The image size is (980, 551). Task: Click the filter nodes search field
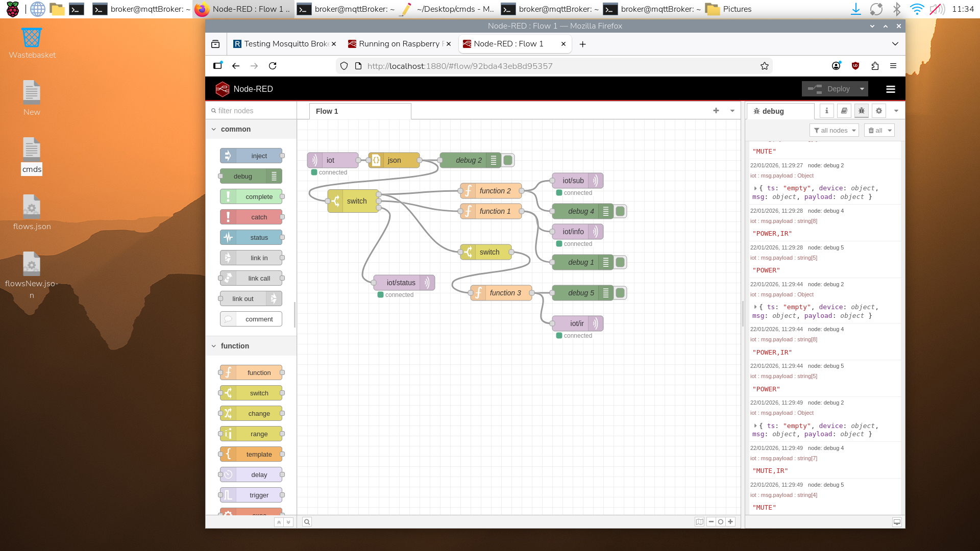pyautogui.click(x=251, y=111)
